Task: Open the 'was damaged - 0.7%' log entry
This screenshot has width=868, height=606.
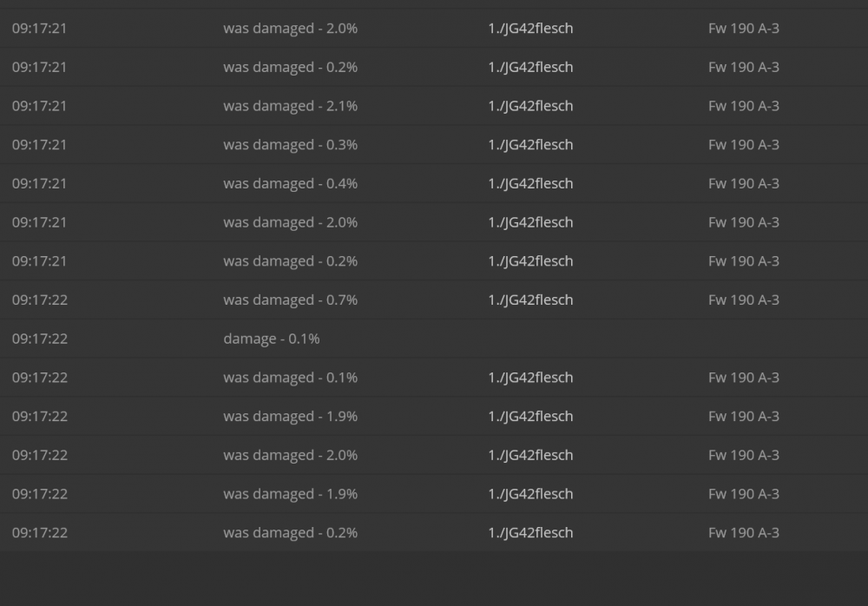Action: (290, 300)
